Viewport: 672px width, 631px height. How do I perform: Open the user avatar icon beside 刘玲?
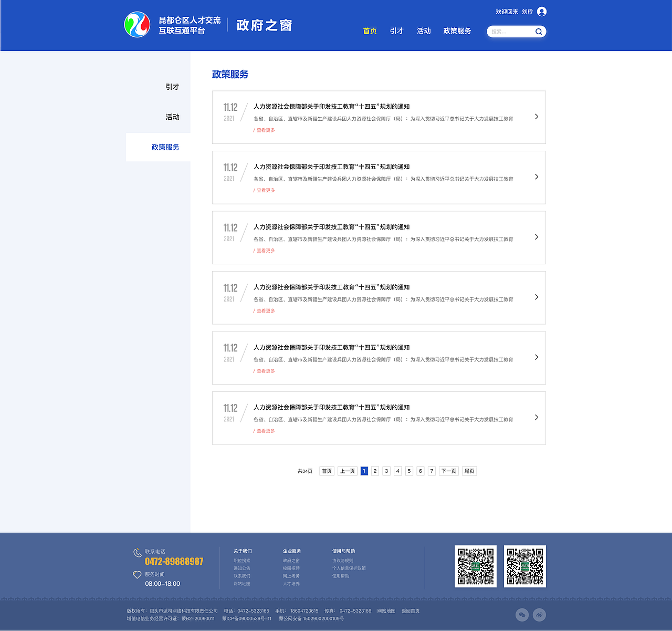(x=542, y=11)
